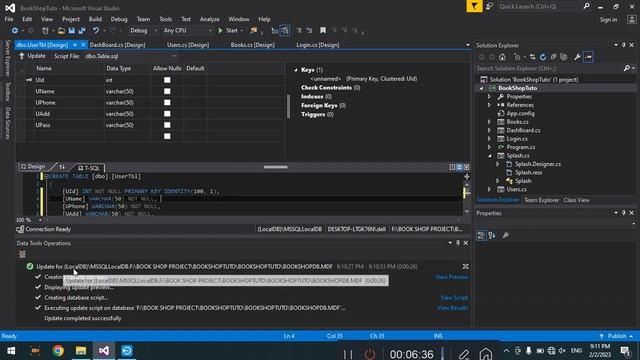Click the View Script link
The image size is (640, 360).
point(454,298)
